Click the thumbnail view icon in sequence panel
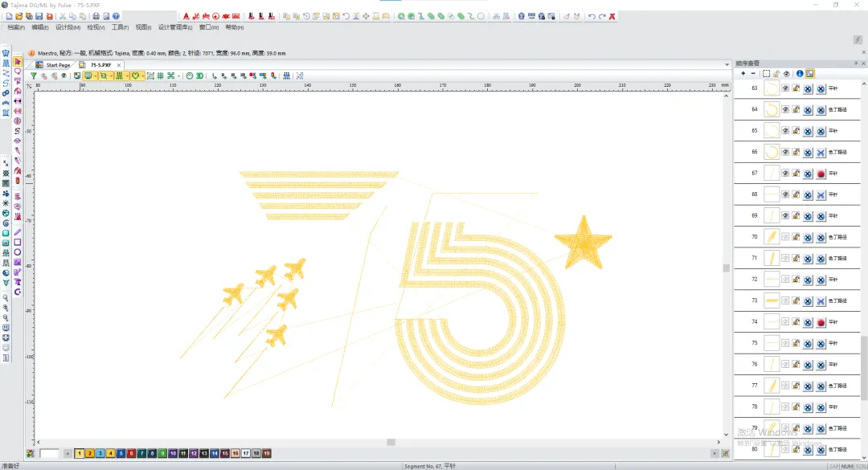This screenshot has height=470, width=868. coord(810,74)
